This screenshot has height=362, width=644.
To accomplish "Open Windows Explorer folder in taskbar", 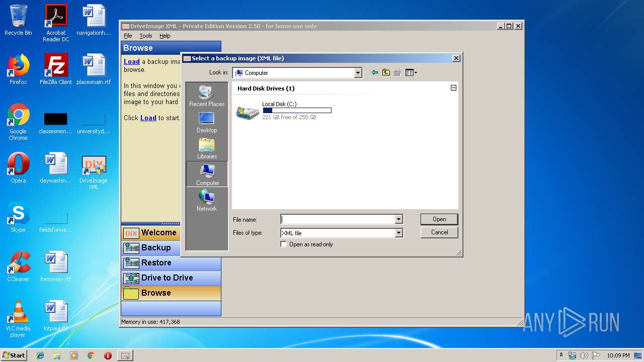I will coord(57,355).
